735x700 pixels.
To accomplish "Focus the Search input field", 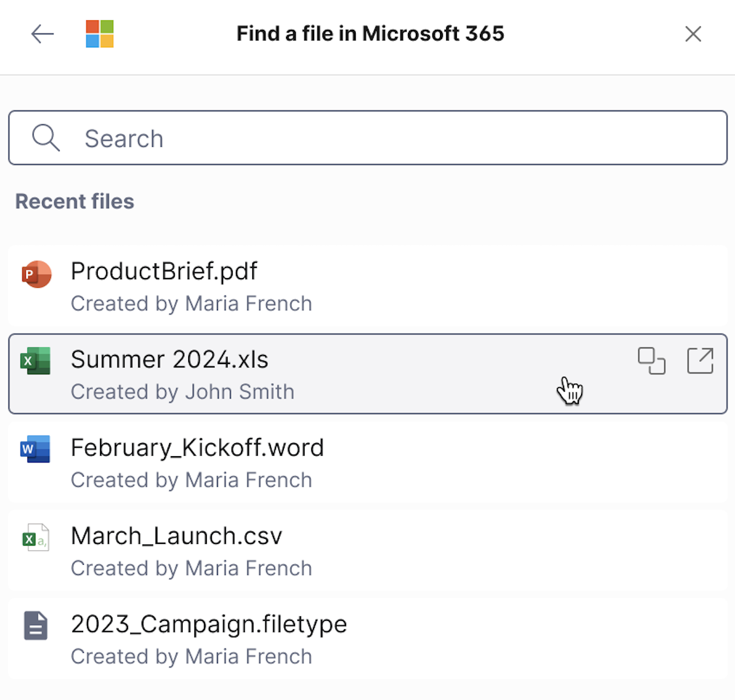I will (368, 138).
